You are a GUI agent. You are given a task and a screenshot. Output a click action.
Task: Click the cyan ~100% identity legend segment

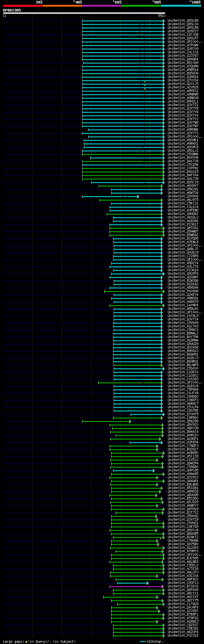(x=181, y=6)
